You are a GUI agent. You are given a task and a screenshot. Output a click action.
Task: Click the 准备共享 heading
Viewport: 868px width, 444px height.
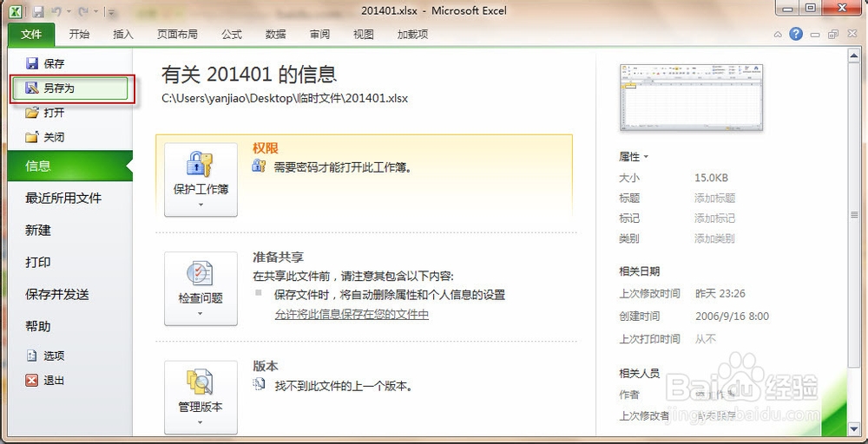coord(279,257)
